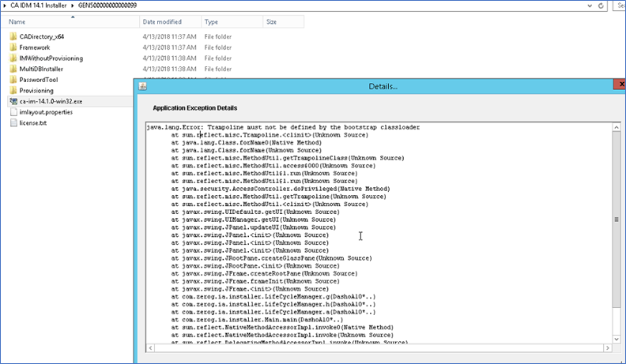Click the ca-im-14.1.0-win32.exe installer icon
Image resolution: width=626 pixels, height=364 pixels.
[x=13, y=101]
